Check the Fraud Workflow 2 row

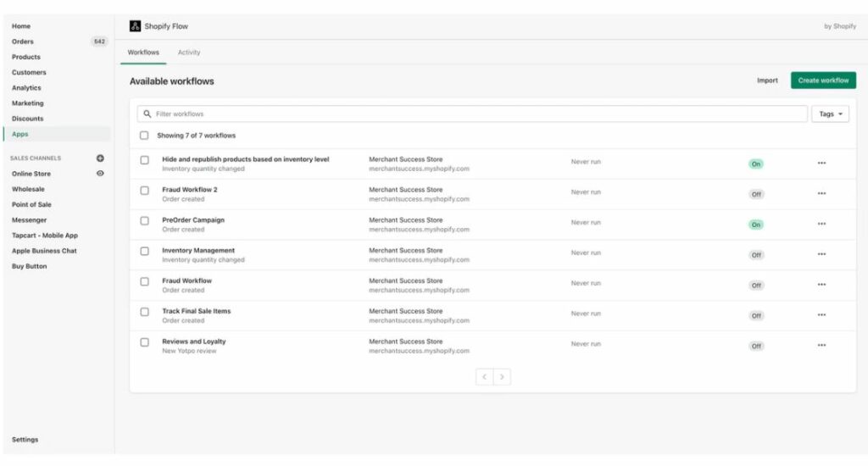click(144, 191)
